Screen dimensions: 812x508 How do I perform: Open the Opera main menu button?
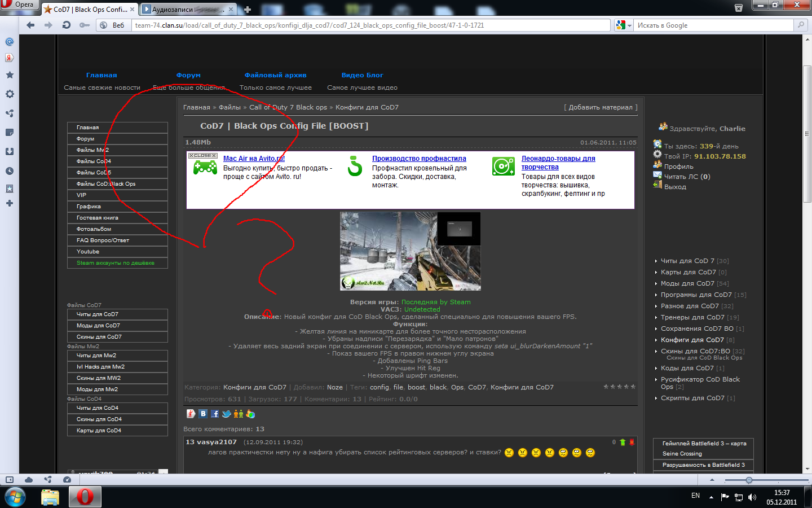[x=19, y=5]
